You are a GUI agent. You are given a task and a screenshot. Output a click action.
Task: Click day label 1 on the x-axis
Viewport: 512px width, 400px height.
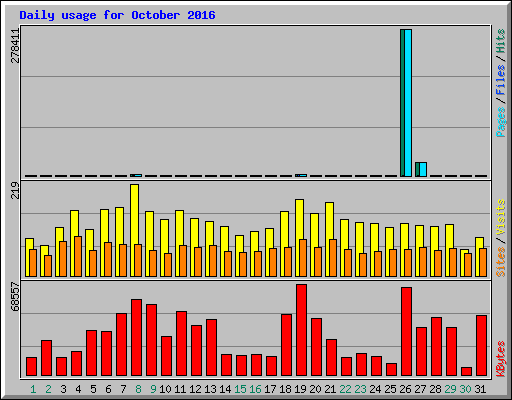coord(33,389)
